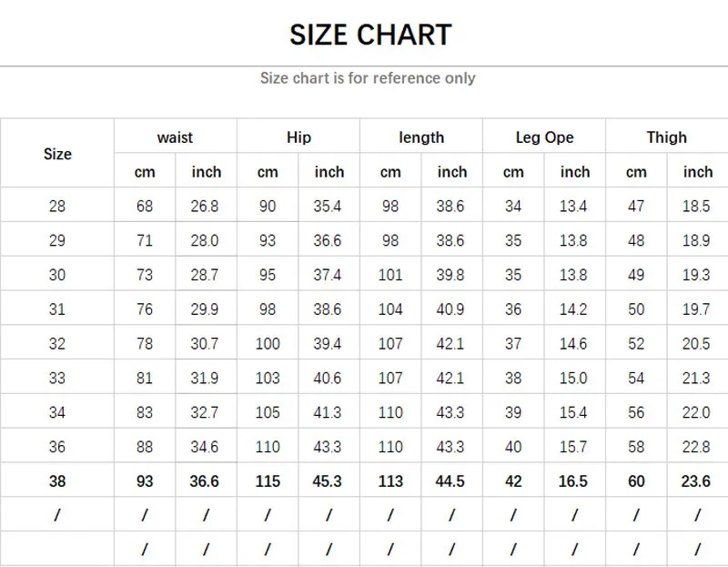This screenshot has width=728, height=567.
Task: Click the length column header
Action: (421, 137)
